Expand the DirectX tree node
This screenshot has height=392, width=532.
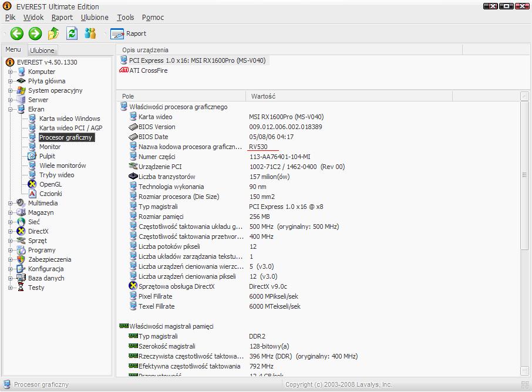click(10, 231)
